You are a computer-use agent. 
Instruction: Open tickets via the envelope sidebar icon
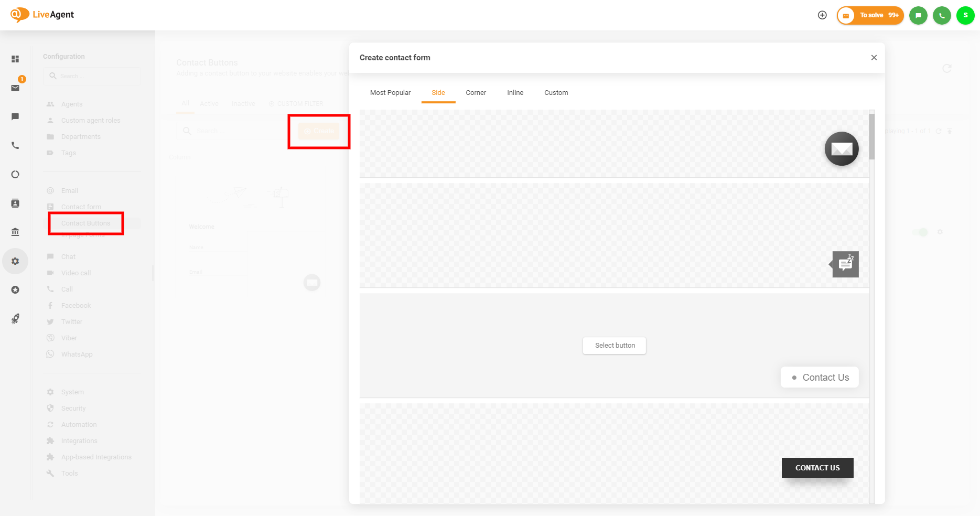[15, 88]
